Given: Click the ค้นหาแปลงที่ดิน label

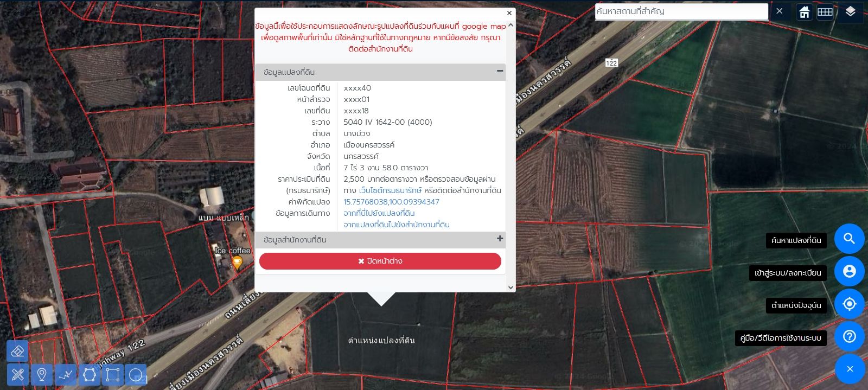Looking at the screenshot, I should coord(796,240).
